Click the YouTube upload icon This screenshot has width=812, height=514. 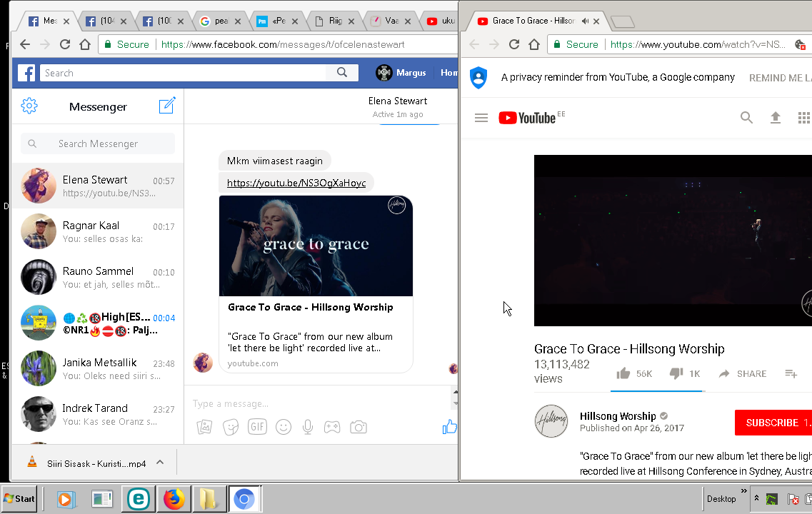(776, 118)
